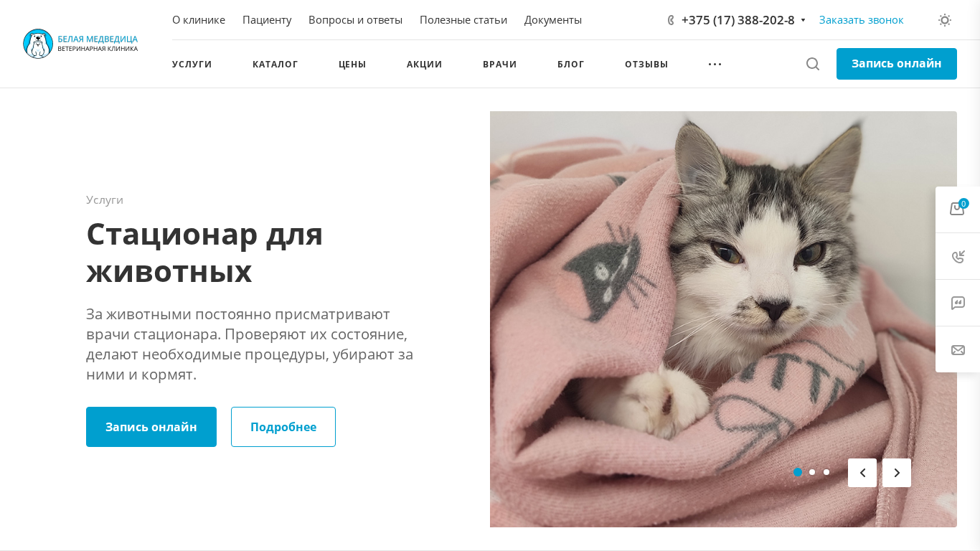Click the cat photo banner image

pos(723,319)
